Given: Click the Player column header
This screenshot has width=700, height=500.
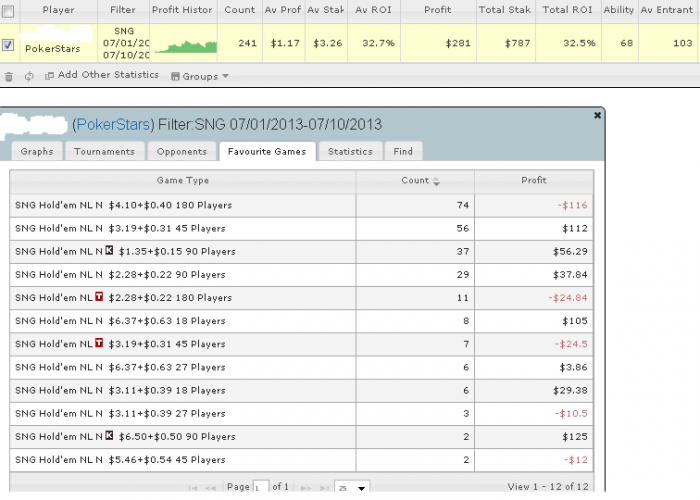Looking at the screenshot, I should point(58,10).
